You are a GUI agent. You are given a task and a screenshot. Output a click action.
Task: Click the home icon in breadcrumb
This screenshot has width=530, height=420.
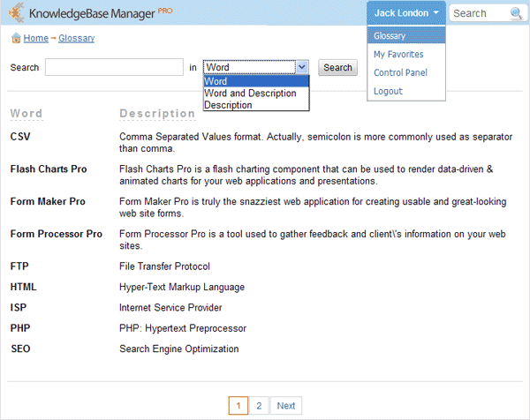point(16,39)
